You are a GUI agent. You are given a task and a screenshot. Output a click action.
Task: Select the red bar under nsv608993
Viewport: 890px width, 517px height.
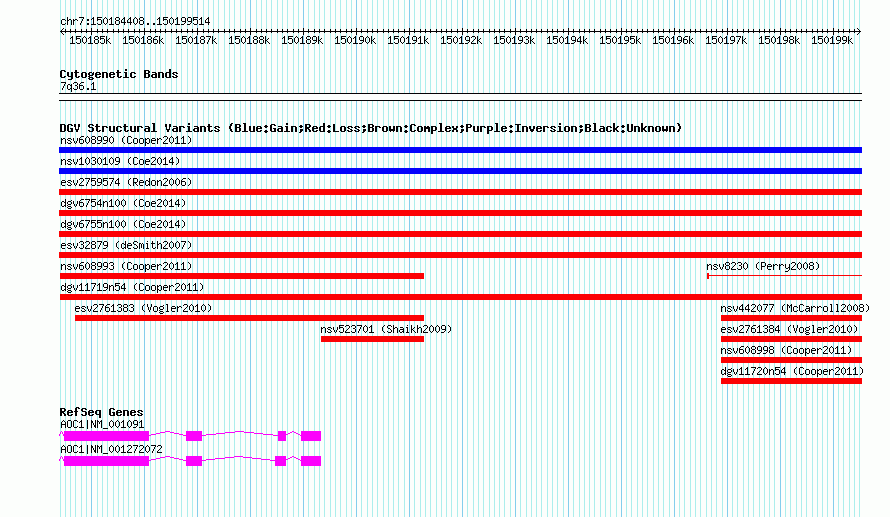coord(242,276)
